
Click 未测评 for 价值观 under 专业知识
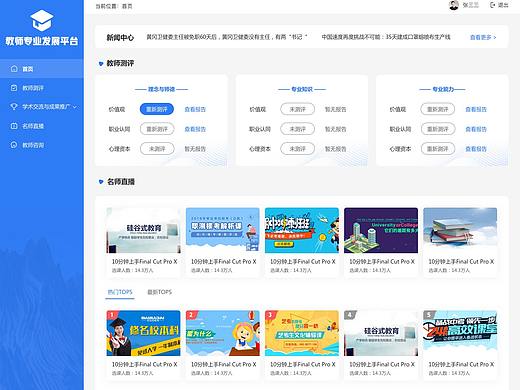click(297, 109)
